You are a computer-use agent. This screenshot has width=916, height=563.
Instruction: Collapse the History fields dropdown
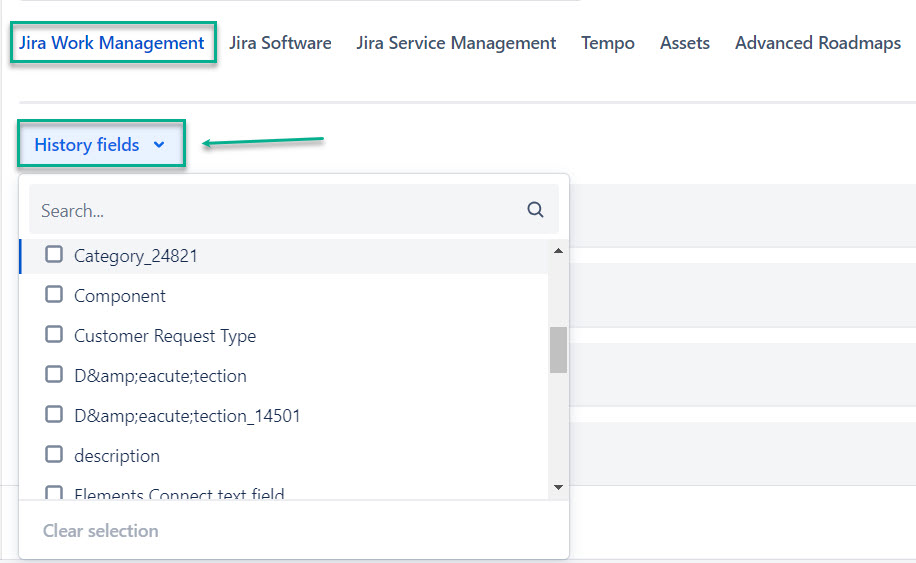100,145
